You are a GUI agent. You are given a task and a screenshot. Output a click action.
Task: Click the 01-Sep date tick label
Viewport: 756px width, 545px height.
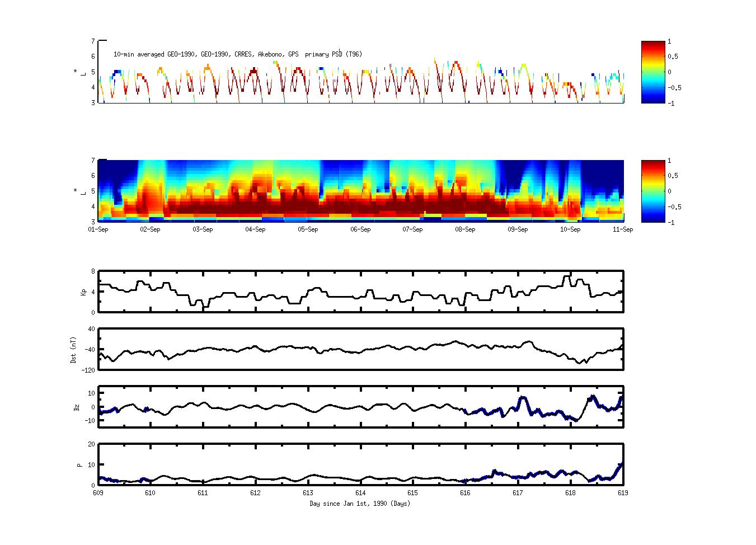[98, 229]
